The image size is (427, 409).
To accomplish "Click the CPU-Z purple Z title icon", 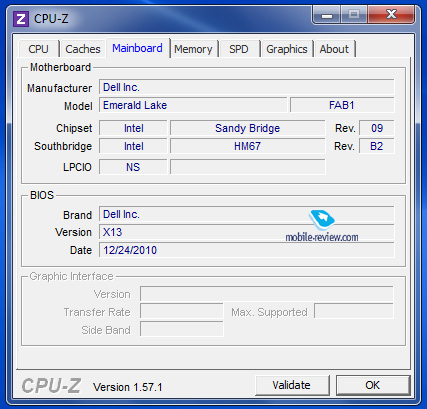I will point(21,19).
